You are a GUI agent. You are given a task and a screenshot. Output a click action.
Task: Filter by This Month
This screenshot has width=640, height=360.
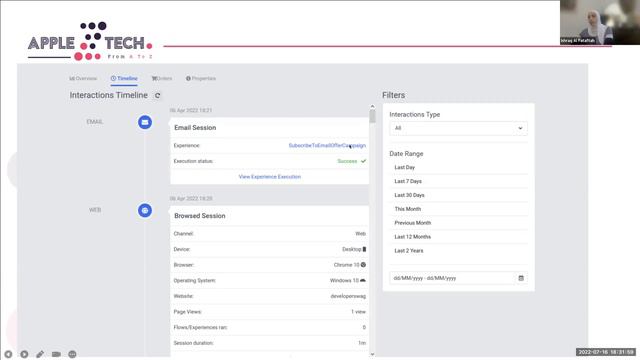tap(408, 209)
